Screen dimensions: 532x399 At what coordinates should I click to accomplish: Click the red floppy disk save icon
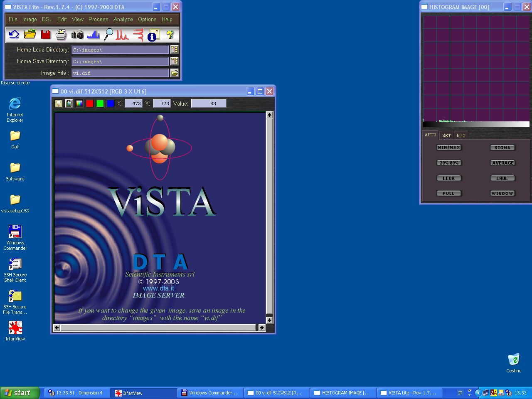46,35
